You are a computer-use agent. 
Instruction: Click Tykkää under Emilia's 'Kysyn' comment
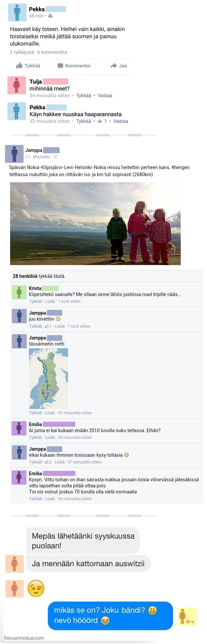35,499
